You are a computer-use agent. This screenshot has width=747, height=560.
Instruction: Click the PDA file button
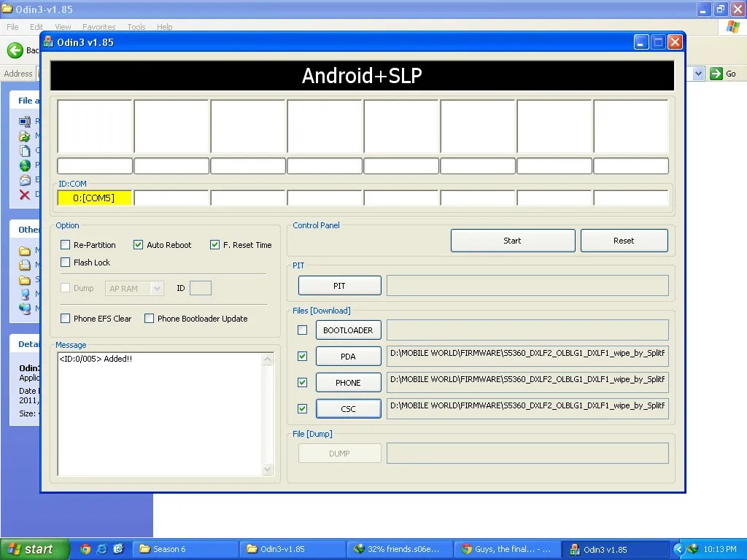tap(348, 356)
